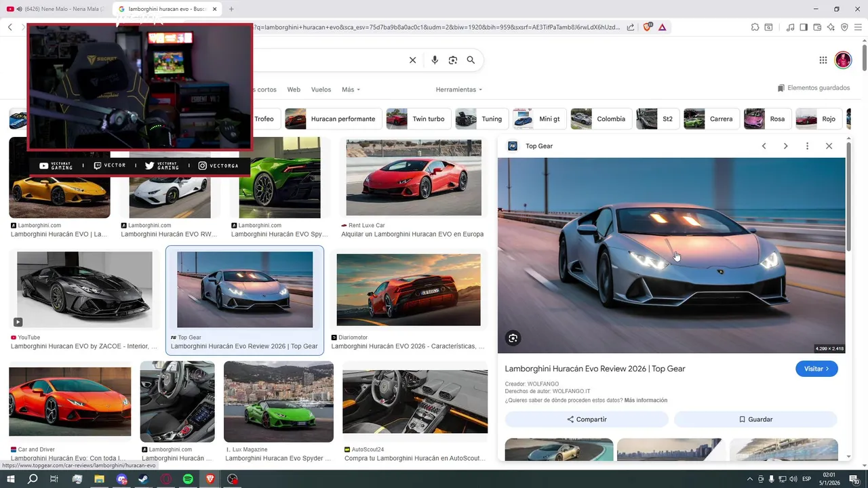Open Steam from the taskbar

coord(144,479)
